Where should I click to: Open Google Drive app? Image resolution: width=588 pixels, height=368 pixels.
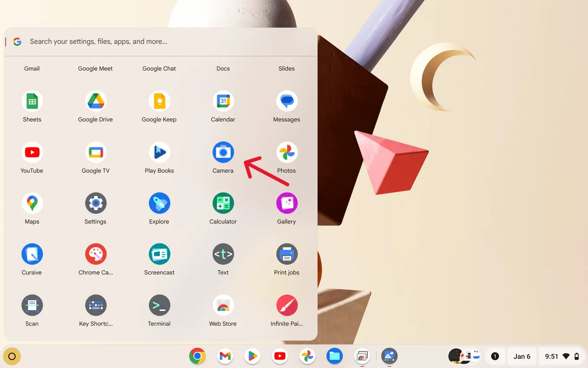pyautogui.click(x=95, y=101)
